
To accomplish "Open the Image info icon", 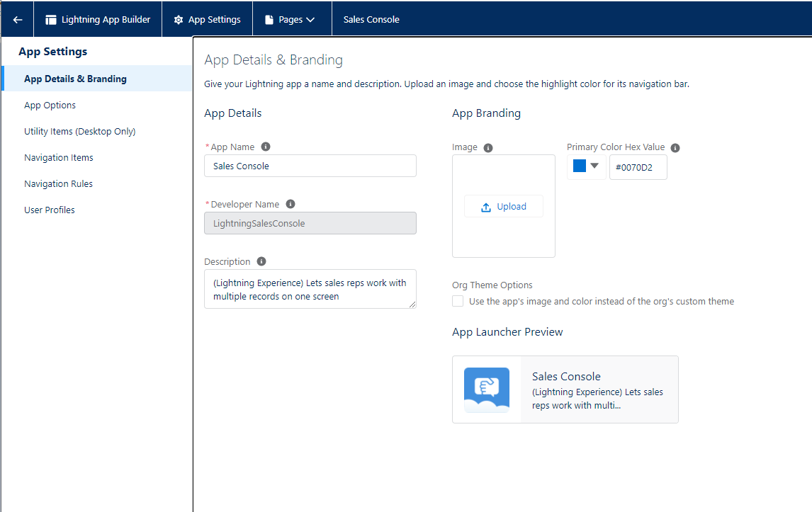I will click(487, 148).
